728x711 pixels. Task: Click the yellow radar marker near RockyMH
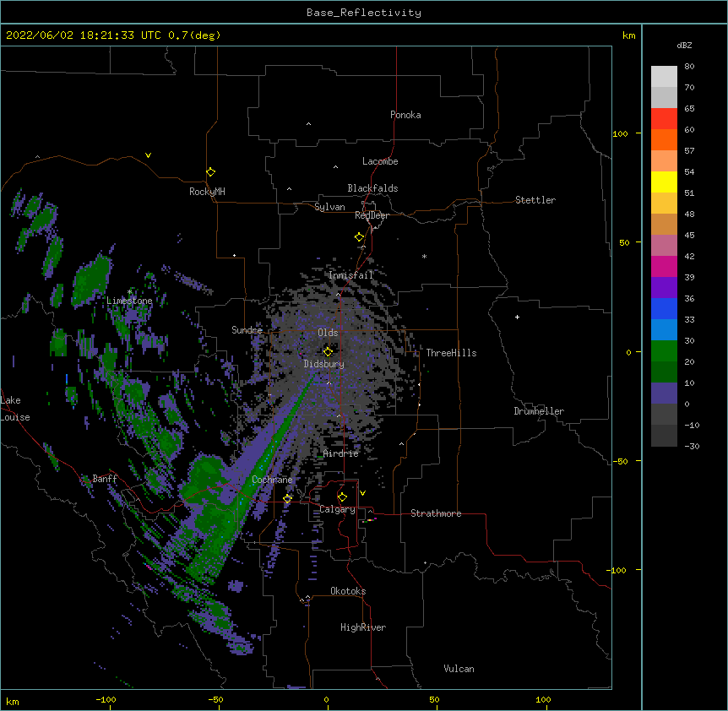click(210, 172)
